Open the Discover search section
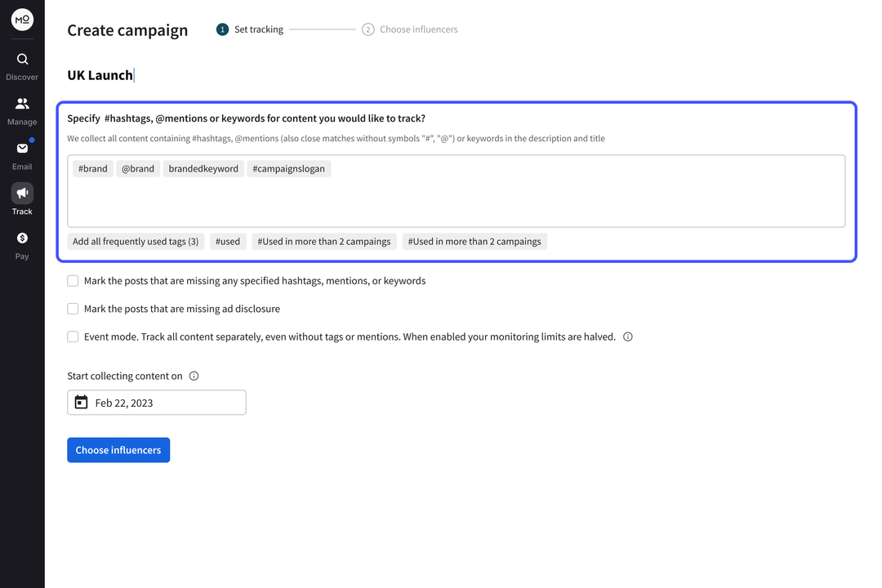This screenshot has width=882, height=588. [21, 60]
